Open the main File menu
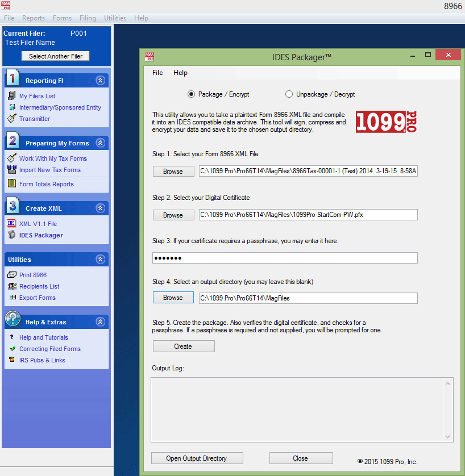The height and width of the screenshot is (476, 465). coord(9,18)
